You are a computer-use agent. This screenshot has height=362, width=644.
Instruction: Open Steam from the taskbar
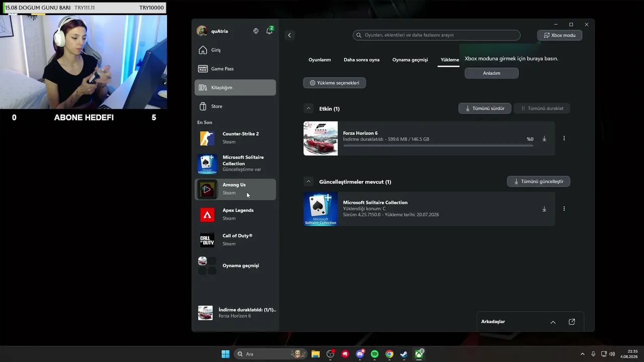pos(404,354)
